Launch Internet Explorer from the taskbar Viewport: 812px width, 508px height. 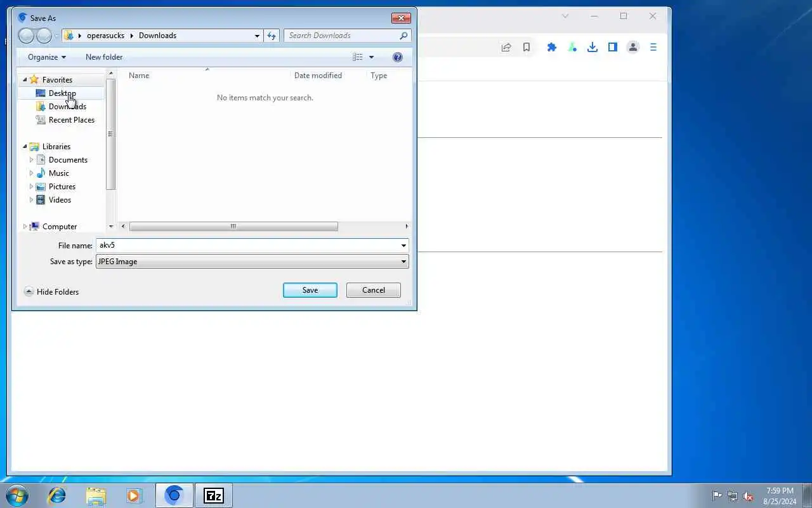tap(57, 495)
